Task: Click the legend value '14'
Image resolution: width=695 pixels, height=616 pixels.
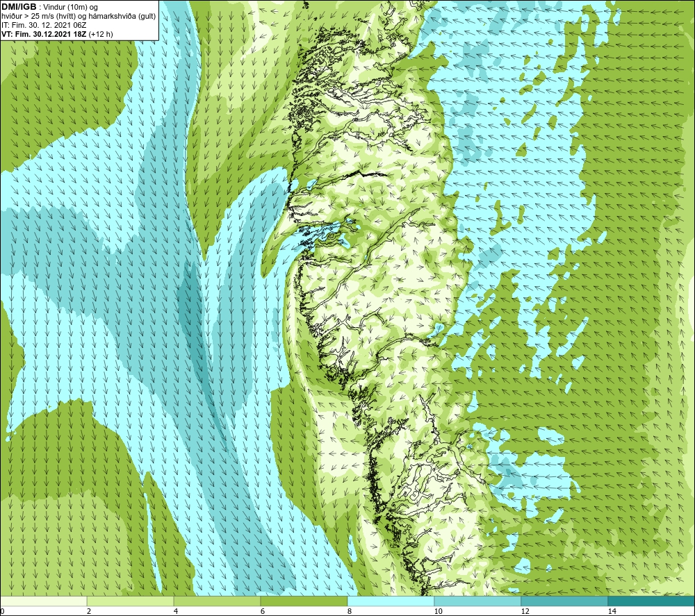Action: pyautogui.click(x=612, y=611)
